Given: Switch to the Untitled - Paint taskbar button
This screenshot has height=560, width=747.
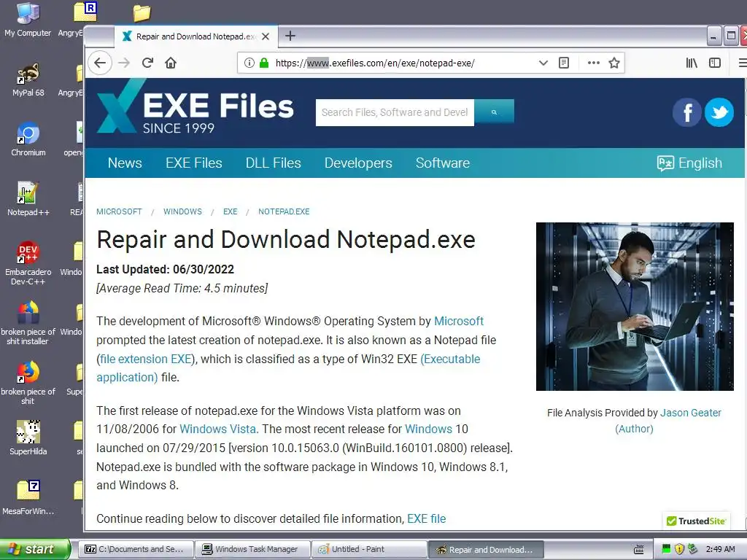Looking at the screenshot, I should (369, 549).
